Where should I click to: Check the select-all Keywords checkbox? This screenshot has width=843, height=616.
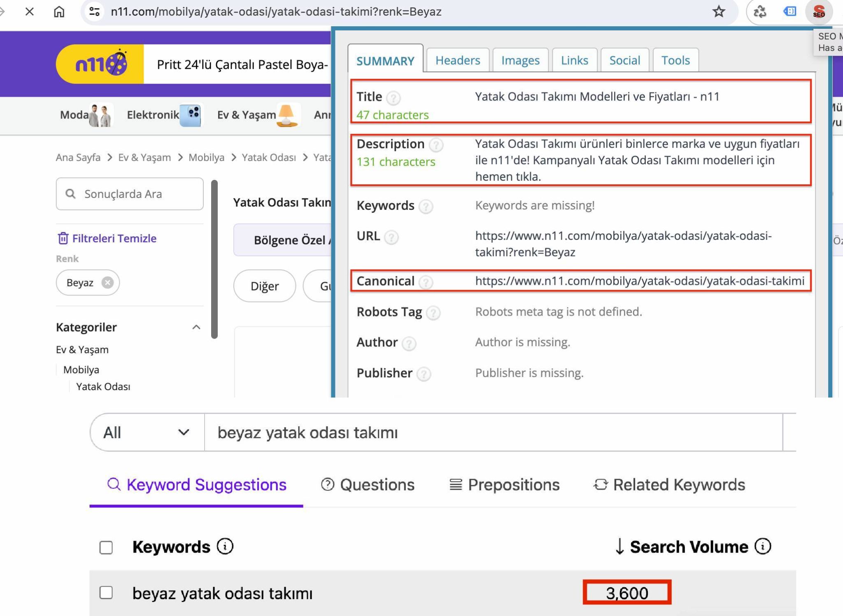106,547
